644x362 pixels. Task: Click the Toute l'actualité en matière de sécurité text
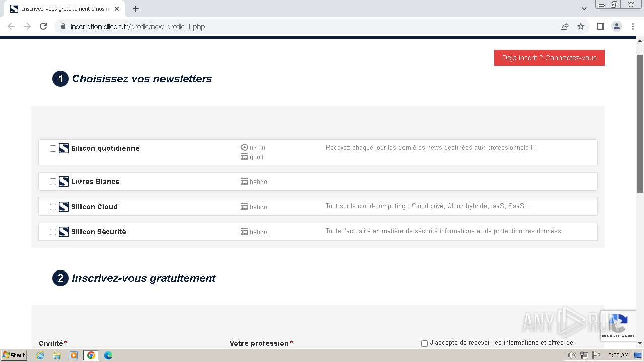[443, 231]
